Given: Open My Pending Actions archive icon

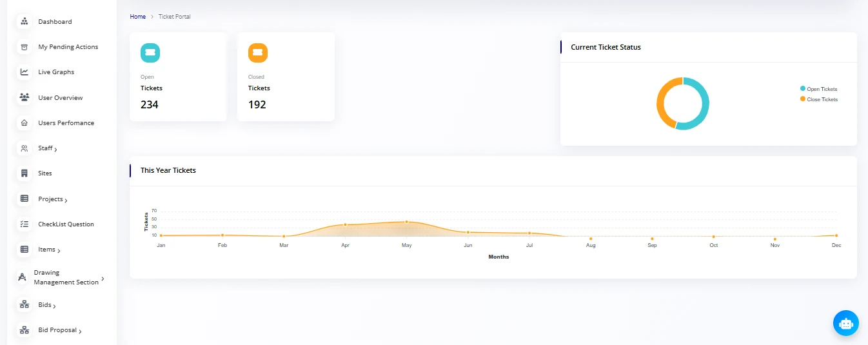Looking at the screenshot, I should (25, 47).
